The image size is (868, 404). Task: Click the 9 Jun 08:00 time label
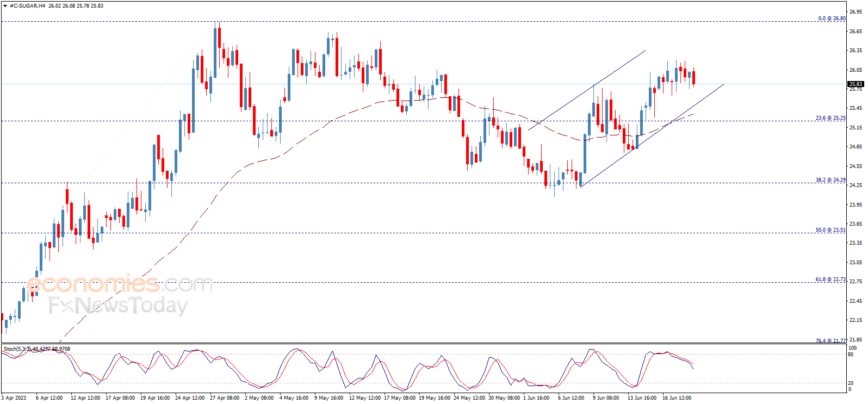(x=606, y=398)
